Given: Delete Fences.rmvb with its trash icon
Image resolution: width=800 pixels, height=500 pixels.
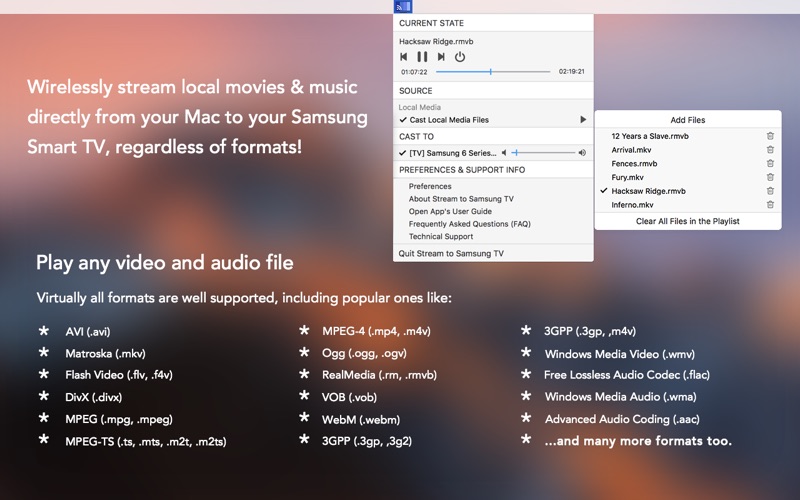Looking at the screenshot, I should tap(770, 163).
